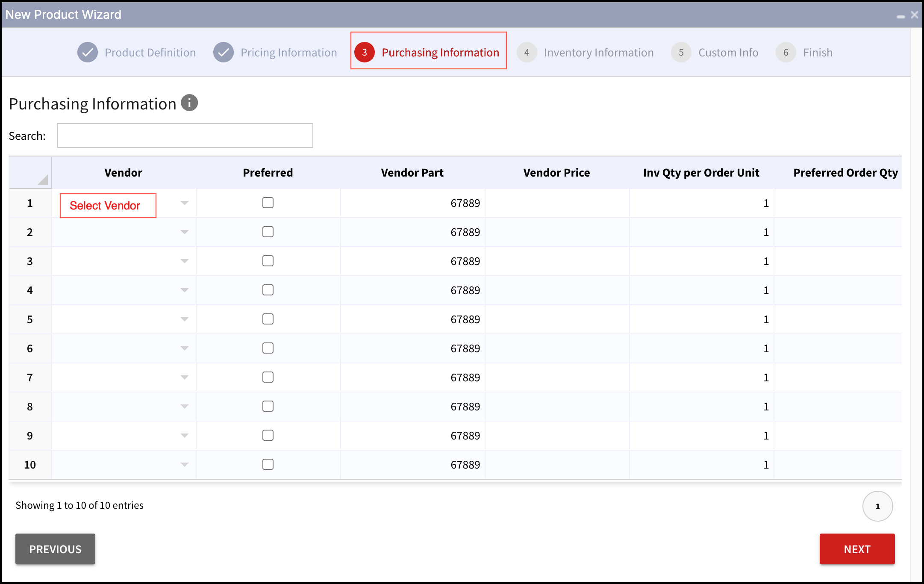924x584 pixels.
Task: Click the Pricing Information checkmark step icon
Action: pos(224,52)
